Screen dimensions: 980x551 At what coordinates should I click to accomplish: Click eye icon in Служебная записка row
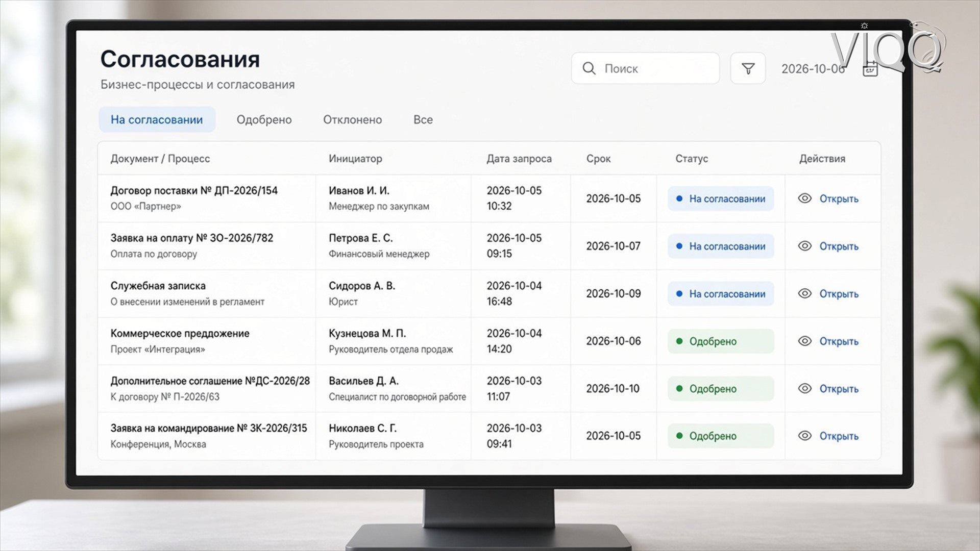click(804, 293)
